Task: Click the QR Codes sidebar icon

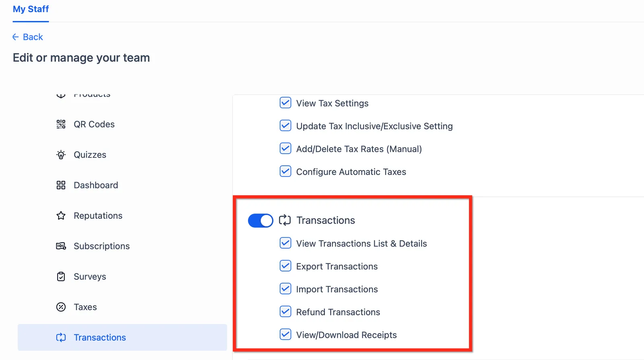Action: [x=61, y=124]
